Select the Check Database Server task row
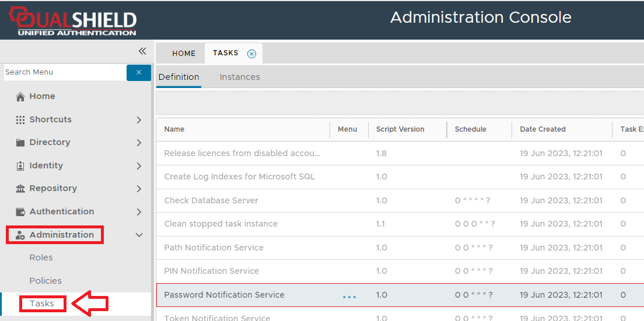This screenshot has width=644, height=321. coord(211,200)
